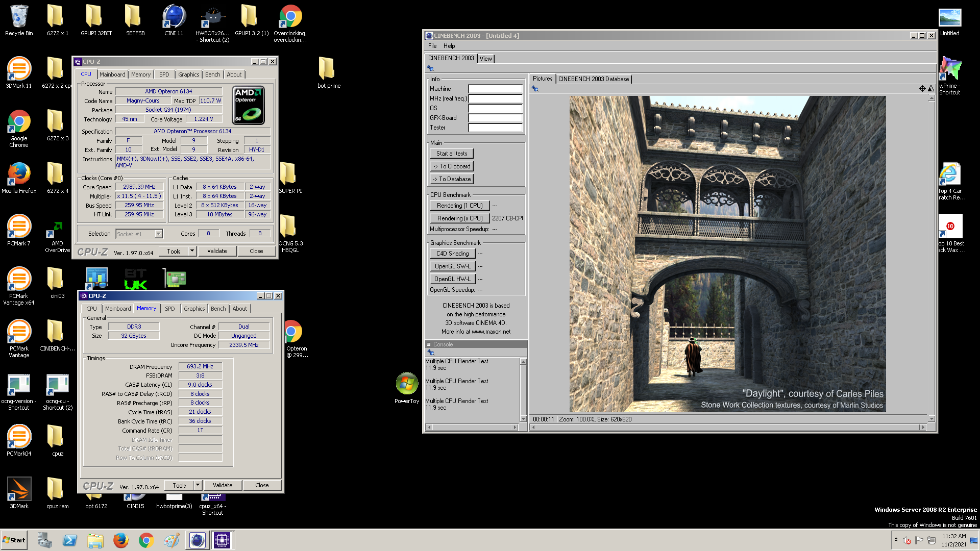
Task: Open the 3DMark 11 desktop icon
Action: (19, 72)
